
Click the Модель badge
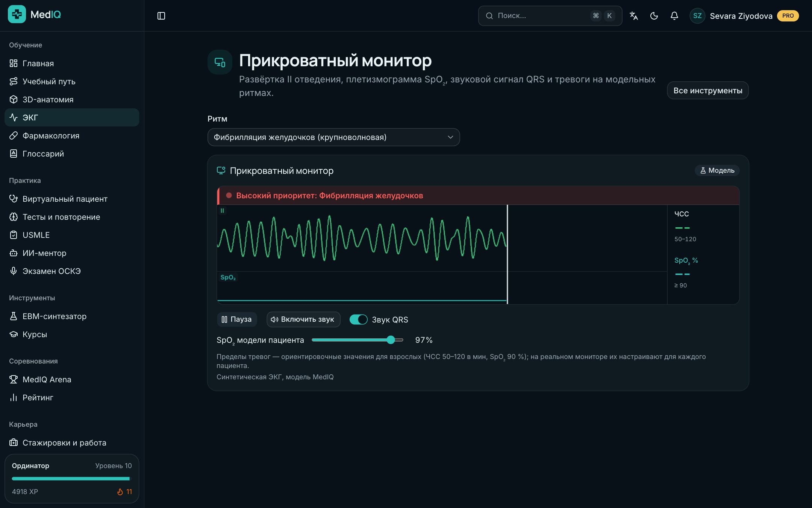pos(717,170)
